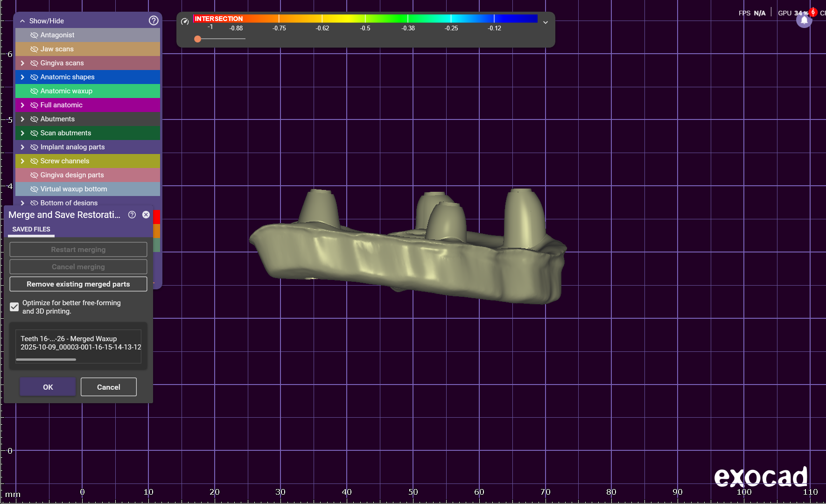Collapse the Show/Hide panel
This screenshot has width=826, height=504.
pos(22,21)
